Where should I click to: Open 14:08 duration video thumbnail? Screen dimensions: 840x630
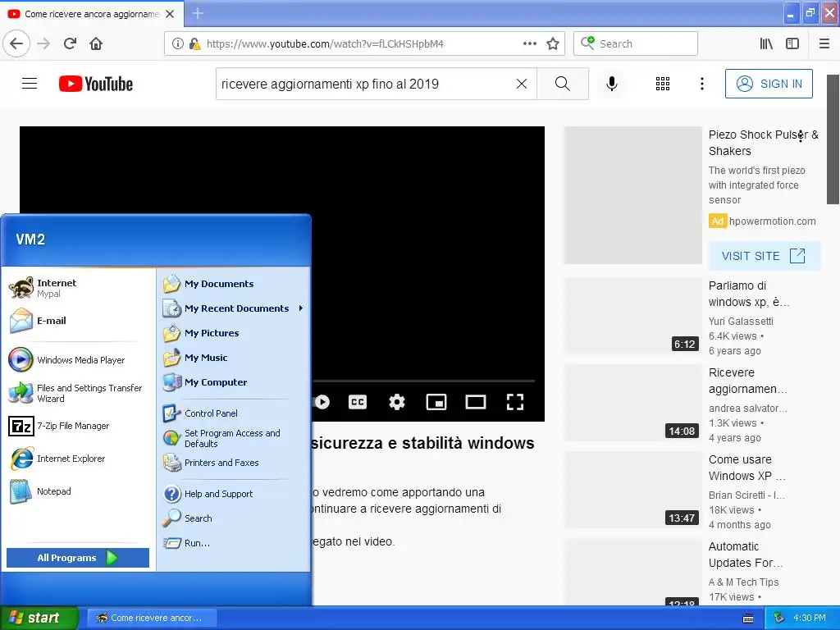632,403
